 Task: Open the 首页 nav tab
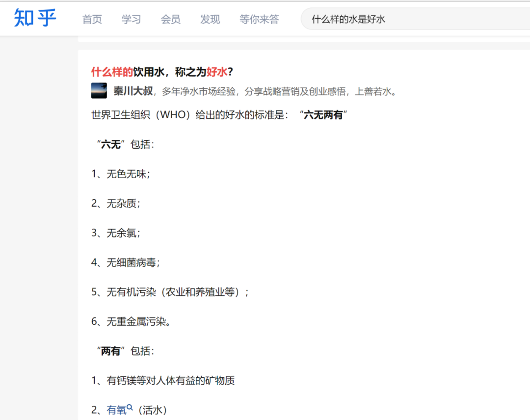(x=92, y=19)
